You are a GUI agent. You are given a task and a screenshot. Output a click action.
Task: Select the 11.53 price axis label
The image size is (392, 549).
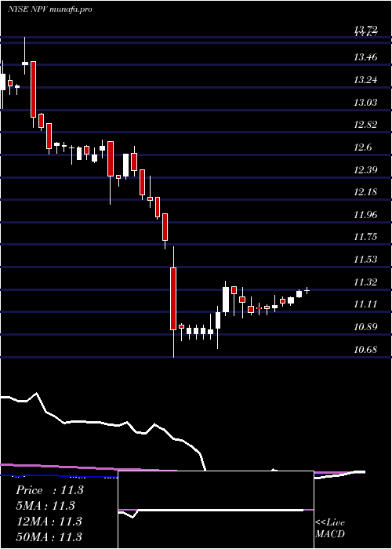pyautogui.click(x=365, y=259)
